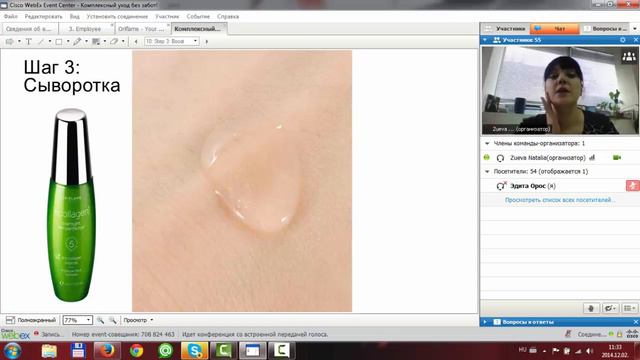Click the zoom out magnifier icon
The height and width of the screenshot is (360, 640).
tap(113, 320)
